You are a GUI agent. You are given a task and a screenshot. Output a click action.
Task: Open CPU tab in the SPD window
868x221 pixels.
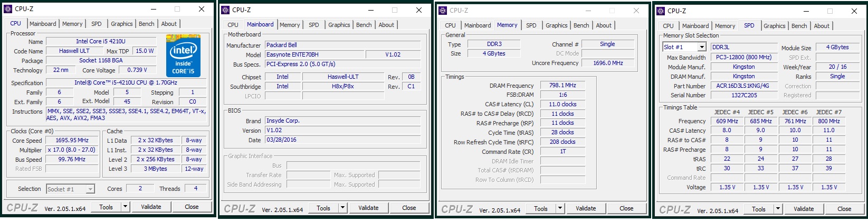(x=668, y=26)
